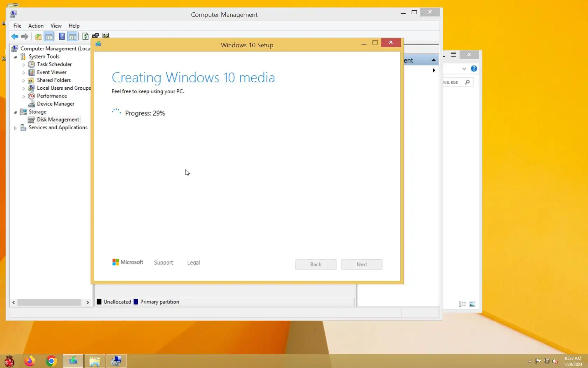Click the Local Users and Groups icon
Image resolution: width=588 pixels, height=368 pixels.
31,88
